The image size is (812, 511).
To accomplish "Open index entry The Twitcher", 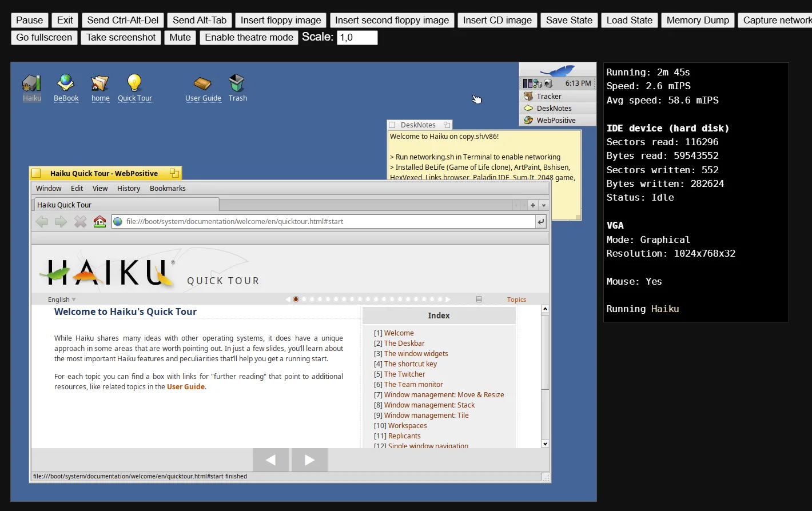I will 405,374.
